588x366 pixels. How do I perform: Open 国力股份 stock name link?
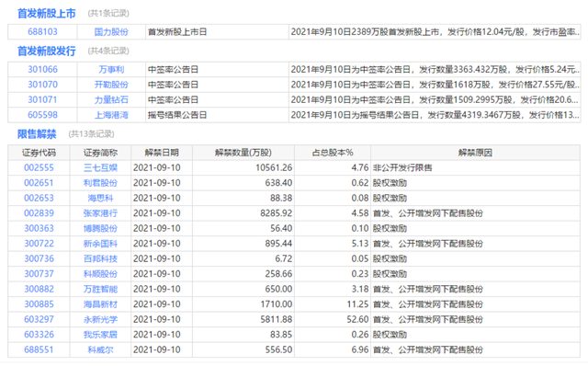(x=111, y=32)
